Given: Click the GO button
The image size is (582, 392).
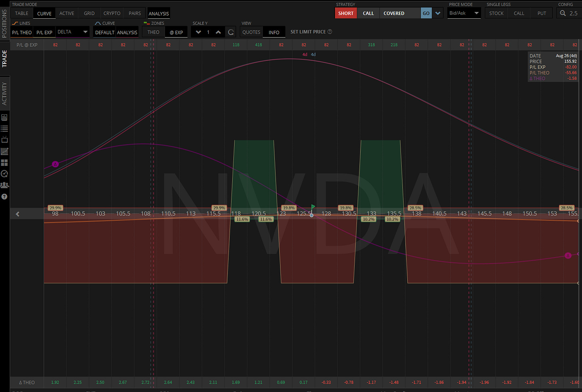Looking at the screenshot, I should point(426,13).
